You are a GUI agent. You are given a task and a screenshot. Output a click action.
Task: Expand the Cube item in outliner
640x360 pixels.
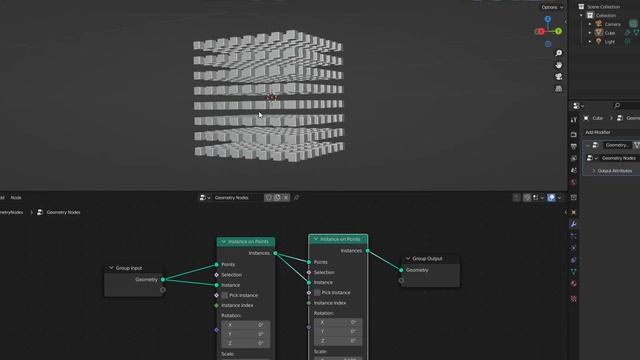point(589,33)
